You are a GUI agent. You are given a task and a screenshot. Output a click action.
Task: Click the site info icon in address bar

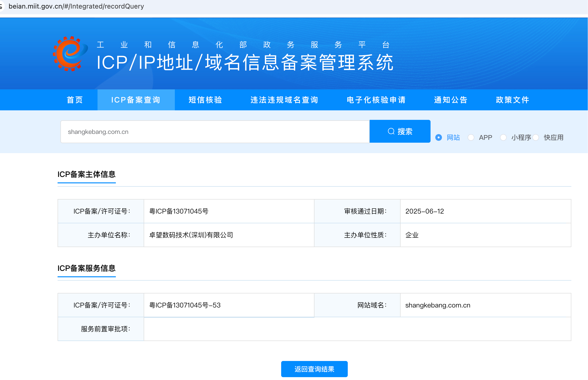[x=1, y=6]
